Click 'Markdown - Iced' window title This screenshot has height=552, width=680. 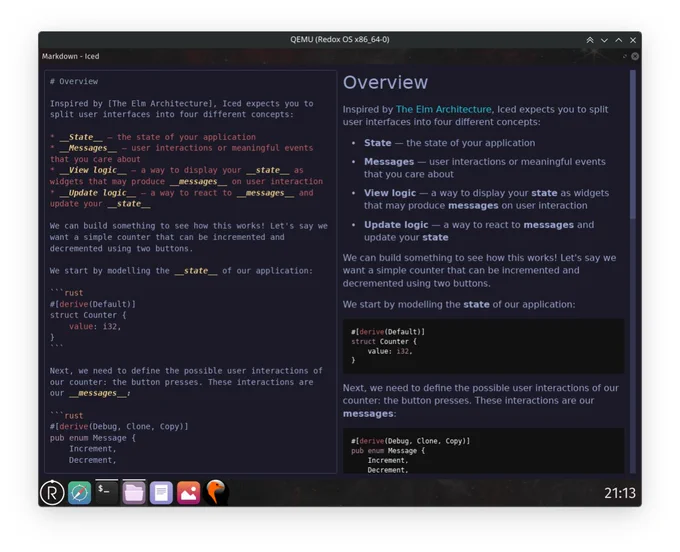[x=71, y=56]
